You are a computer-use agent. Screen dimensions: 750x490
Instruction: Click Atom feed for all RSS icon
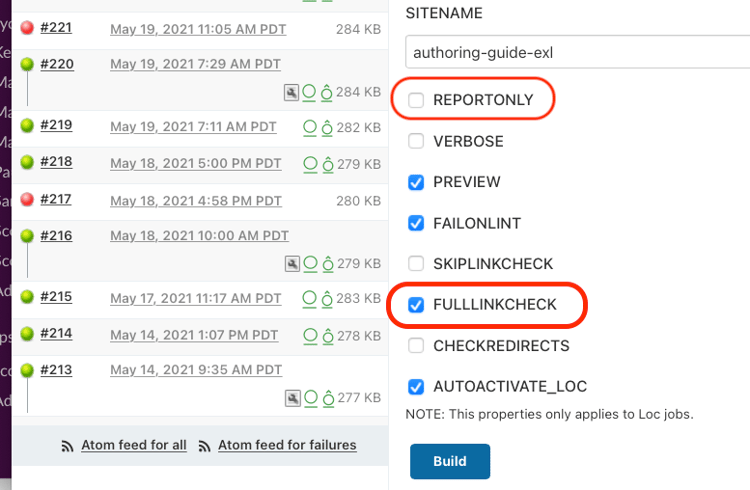click(68, 446)
